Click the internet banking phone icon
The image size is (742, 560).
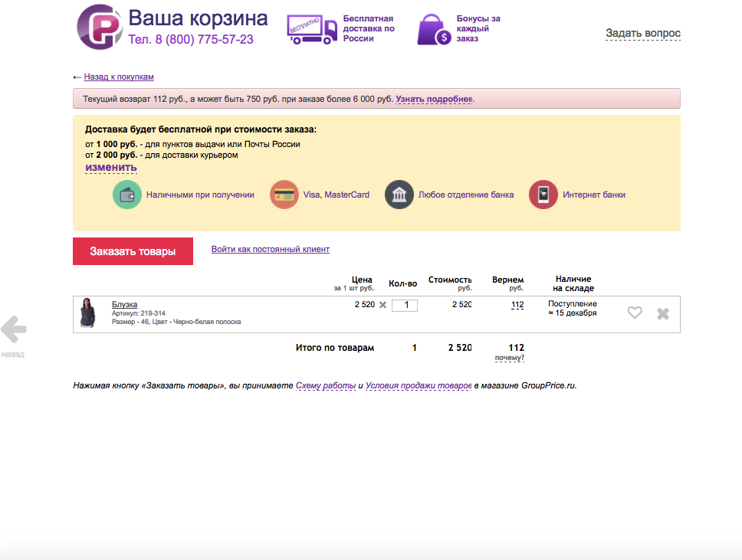[543, 195]
